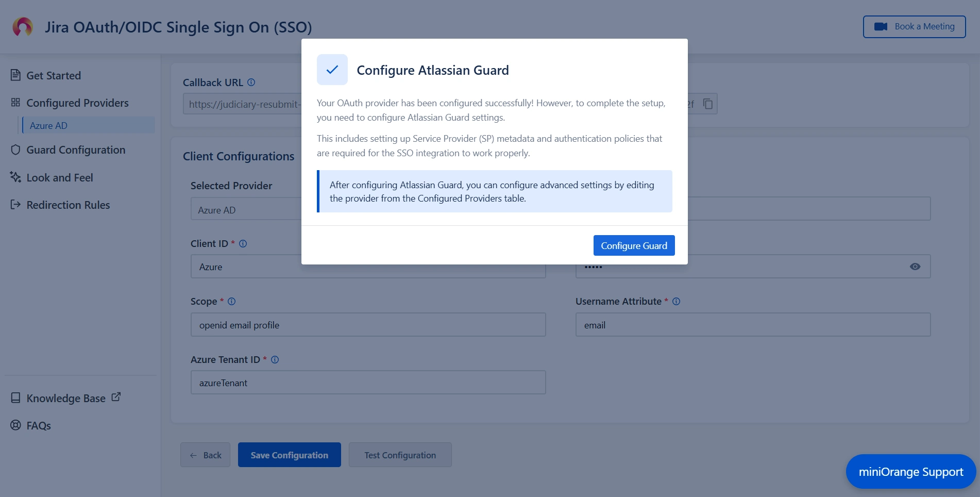Click the Knowledge Base book icon
This screenshot has height=497, width=980.
point(15,398)
